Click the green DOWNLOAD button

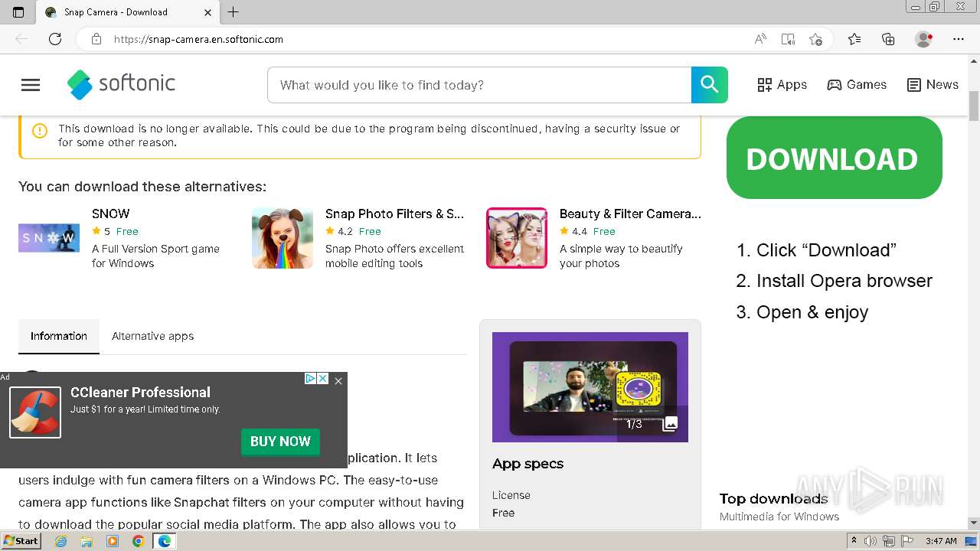click(x=834, y=158)
